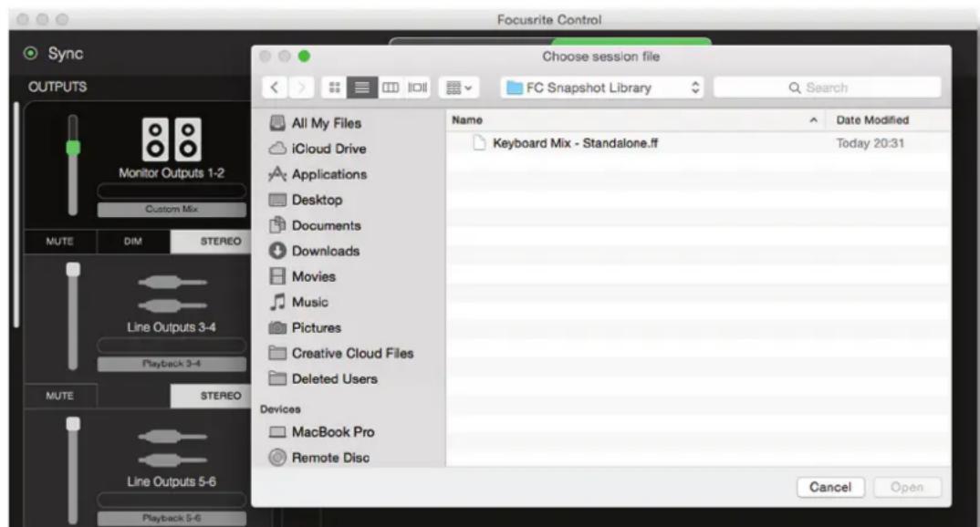980x527 pixels.
Task: Toggle STEREO for Monitor Outputs 1-2
Action: [212, 241]
